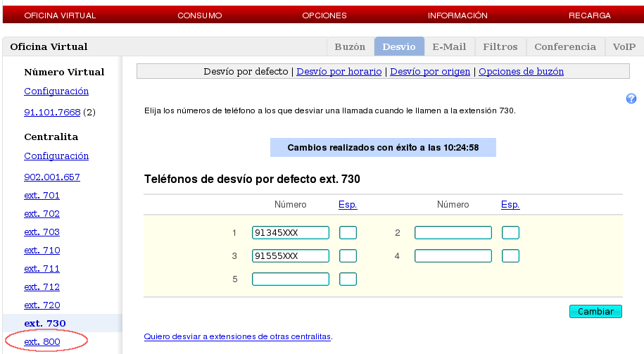Click the 91.101.7668 virtual number link
Image resolution: width=644 pixels, height=354 pixels.
(52, 113)
